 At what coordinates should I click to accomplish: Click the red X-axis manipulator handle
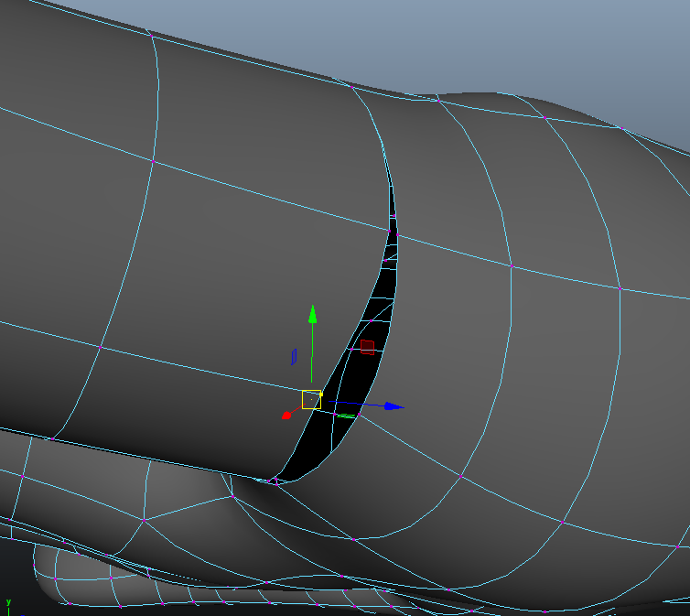coord(286,414)
